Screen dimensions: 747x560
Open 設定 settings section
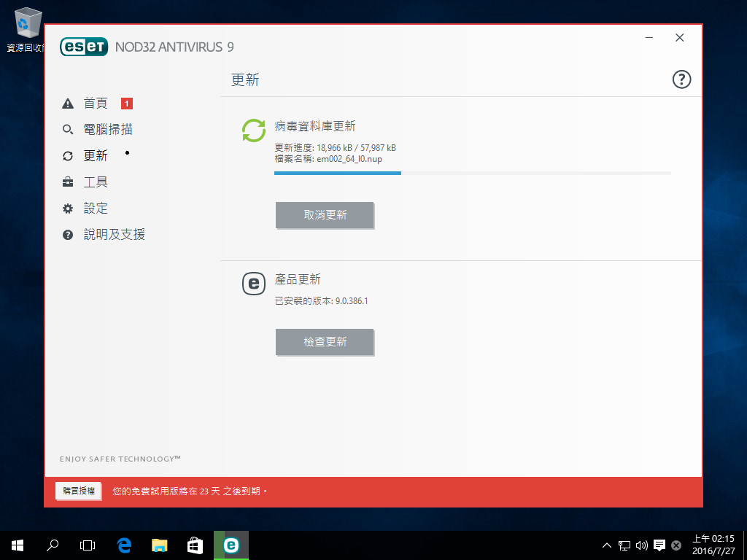point(96,208)
